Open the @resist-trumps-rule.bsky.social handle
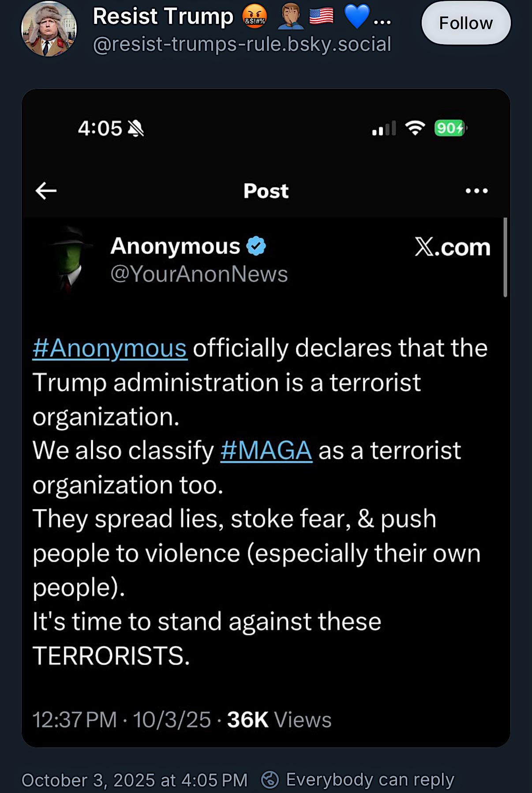Viewport: 532px width, 793px height. (x=242, y=44)
